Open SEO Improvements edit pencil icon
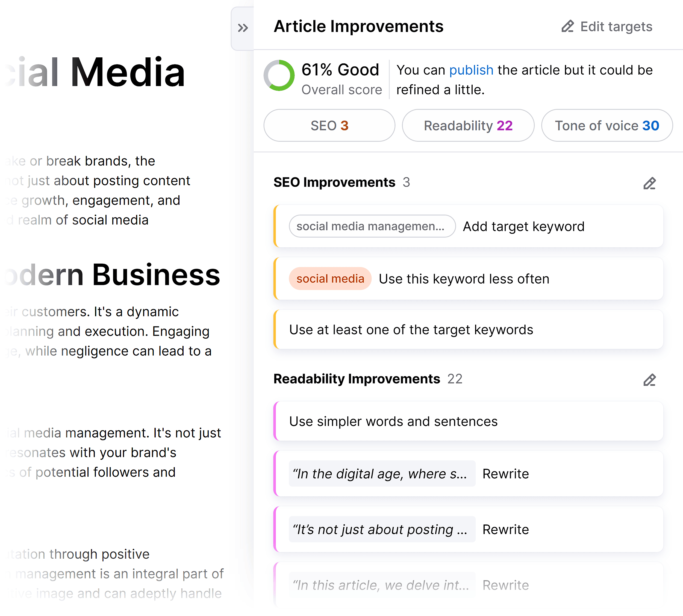The height and width of the screenshot is (616, 683). click(x=649, y=183)
